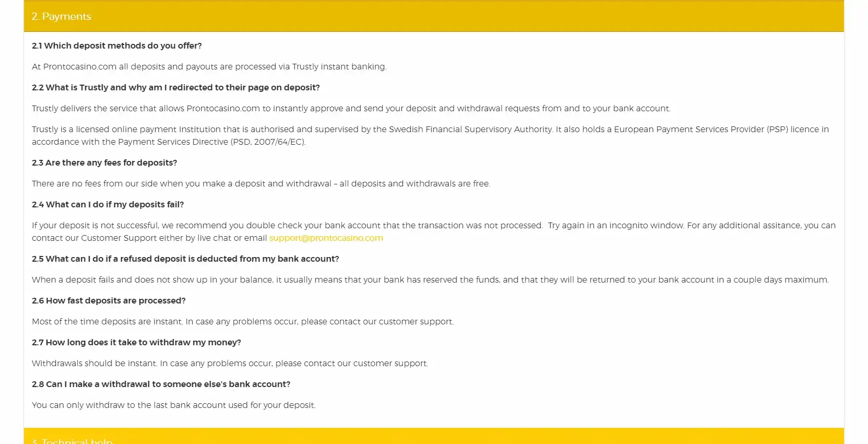Click the answer about last bank account used
This screenshot has width=868, height=444.
coord(174,405)
